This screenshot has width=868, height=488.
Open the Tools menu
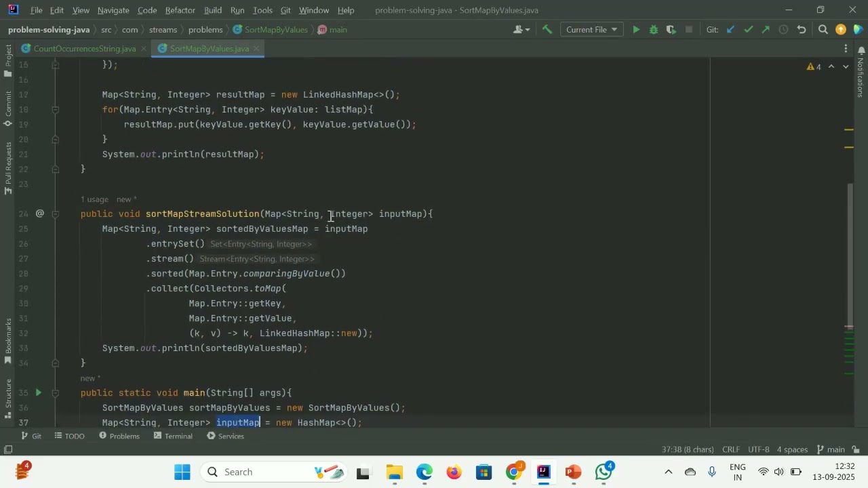[x=262, y=10]
